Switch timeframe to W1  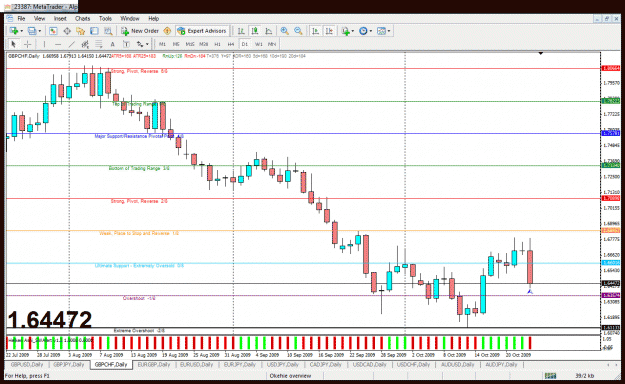(x=258, y=44)
